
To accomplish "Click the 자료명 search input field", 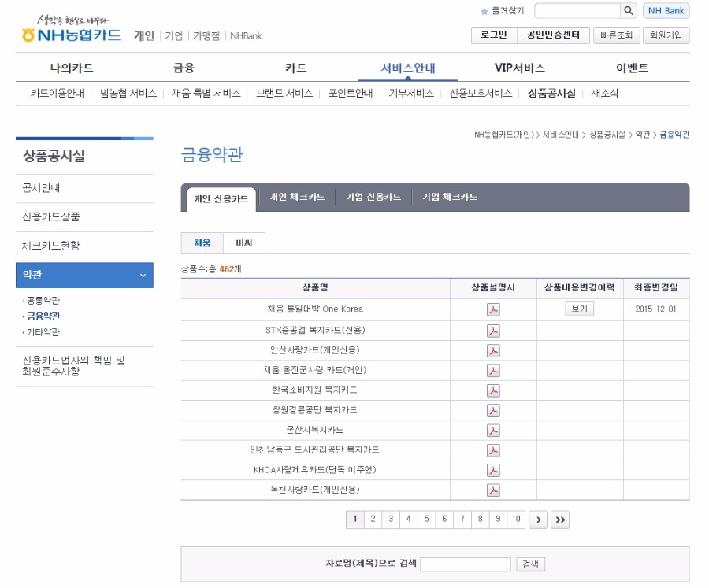I will (465, 564).
